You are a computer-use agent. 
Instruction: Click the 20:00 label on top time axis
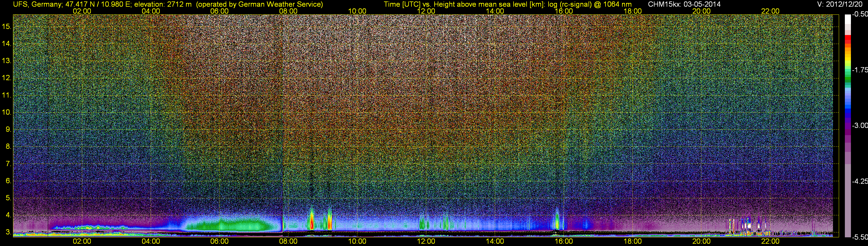click(x=702, y=11)
